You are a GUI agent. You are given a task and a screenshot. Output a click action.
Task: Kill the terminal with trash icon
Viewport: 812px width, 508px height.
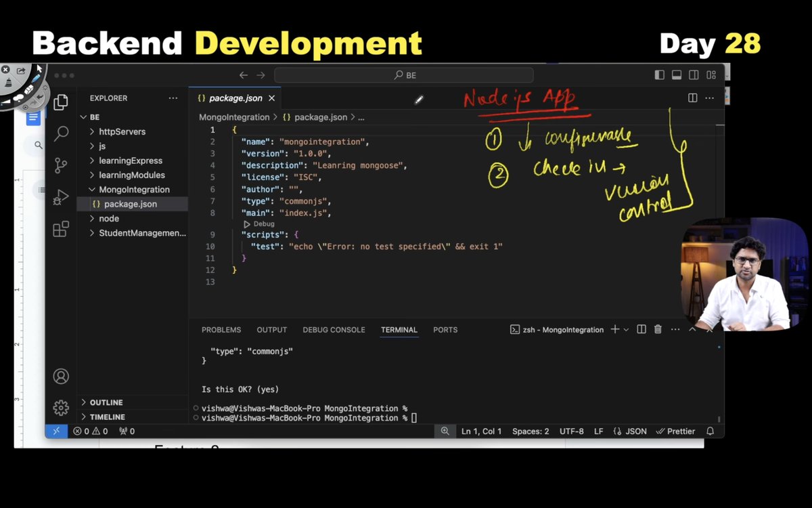point(658,329)
